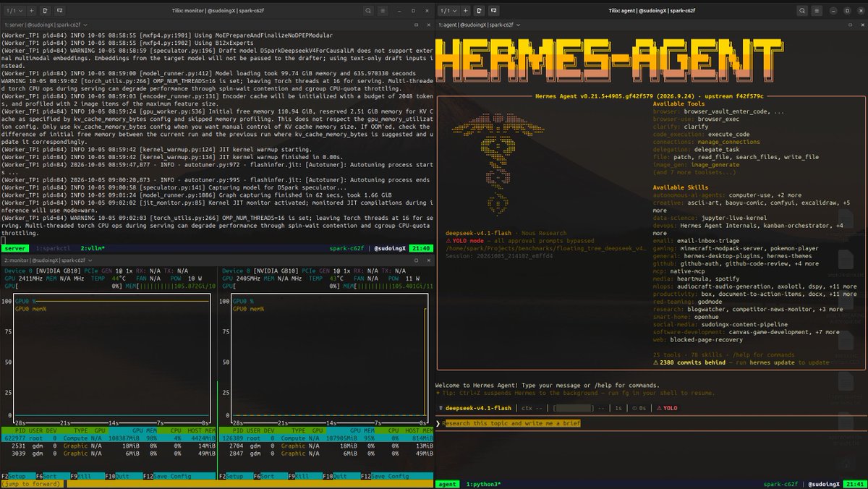Add terminal right in monitor window
The height and width of the screenshot is (489, 868).
tap(45, 11)
